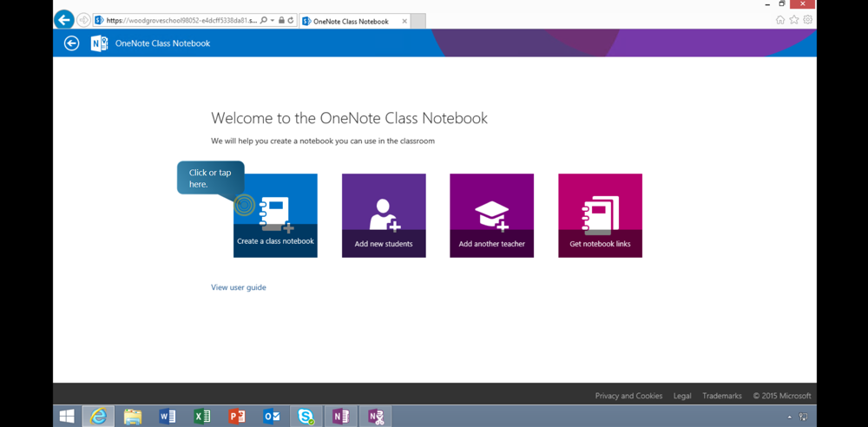This screenshot has width=868, height=427.
Task: Click the OneNote logo in app header
Action: [99, 43]
